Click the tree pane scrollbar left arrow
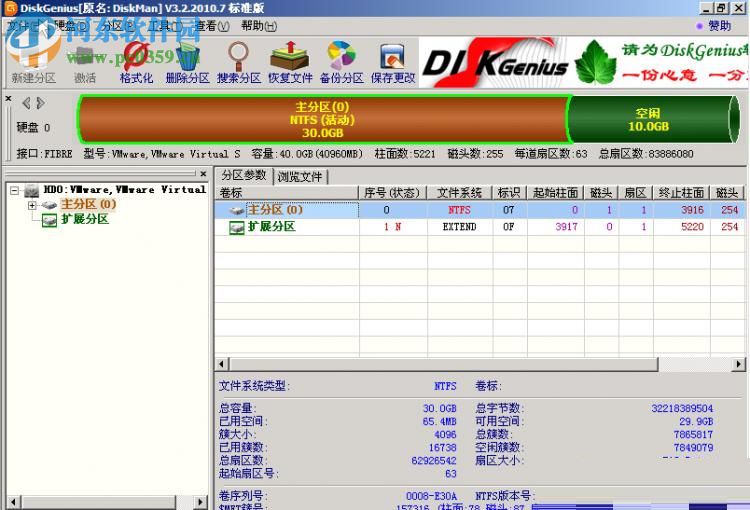Image resolution: width=750 pixels, height=510 pixels. pyautogui.click(x=13, y=502)
